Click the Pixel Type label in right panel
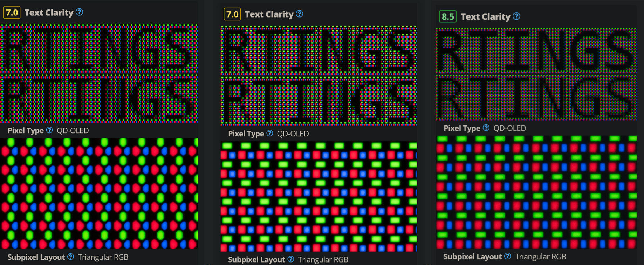The width and height of the screenshot is (644, 265). [462, 128]
